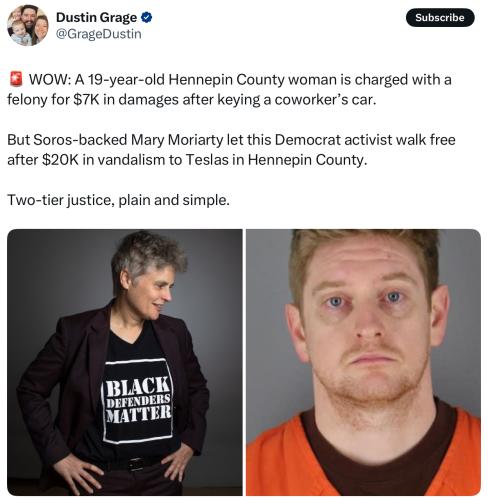This screenshot has height=500, width=488.
Task: Click the red siren emoji
Action: click(x=15, y=79)
